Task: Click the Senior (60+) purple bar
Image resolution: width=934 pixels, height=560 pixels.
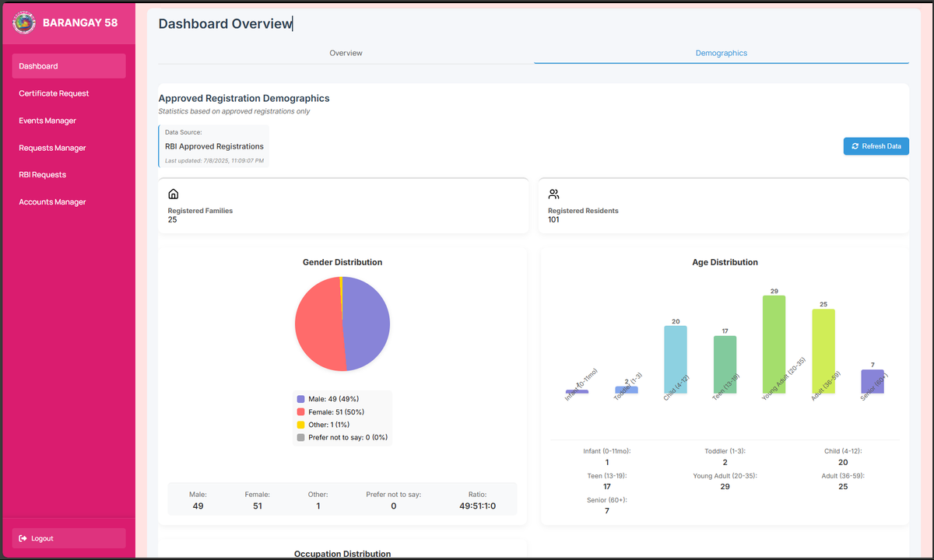Action: tap(873, 381)
